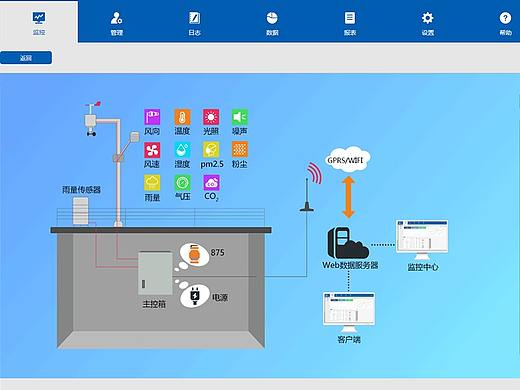Select the 湿度 humidity droplet icon
This screenshot has width=520, height=390.
[x=182, y=150]
